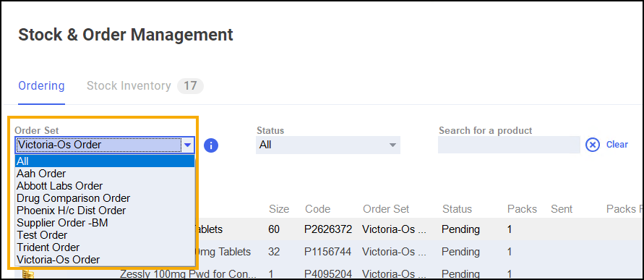Select All in Order Set list
The width and height of the screenshot is (644, 280).
click(x=105, y=161)
